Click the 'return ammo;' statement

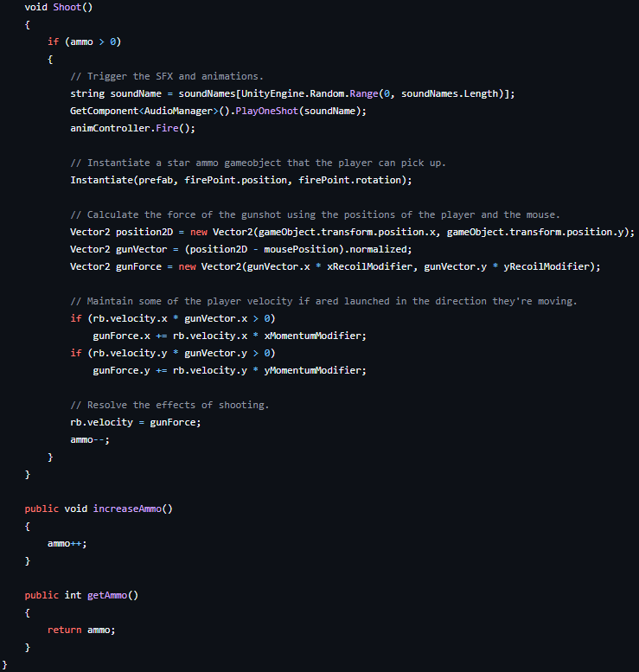coord(81,630)
